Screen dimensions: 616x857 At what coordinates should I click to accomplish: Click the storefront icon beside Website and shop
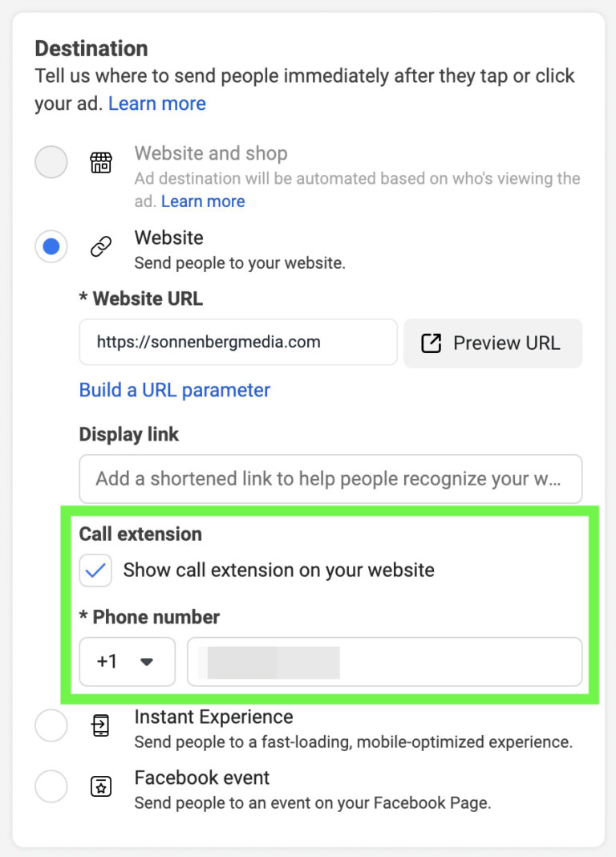point(100,161)
